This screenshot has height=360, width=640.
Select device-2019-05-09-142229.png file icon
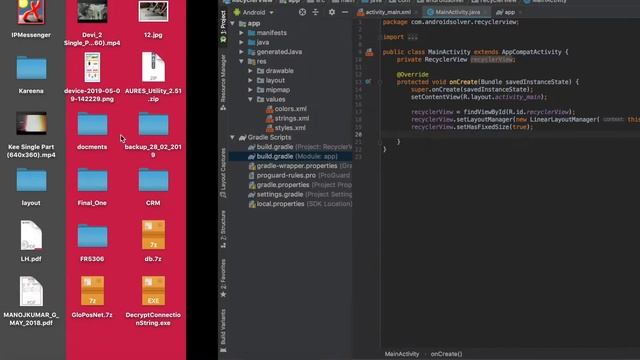(92, 67)
